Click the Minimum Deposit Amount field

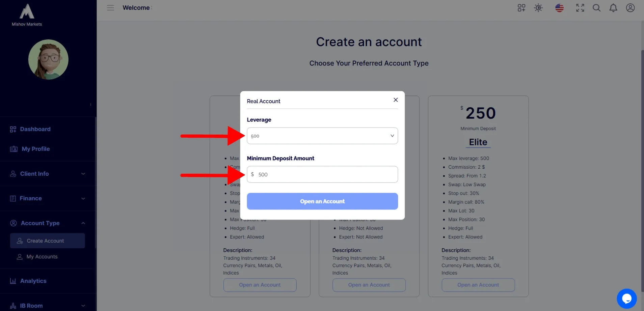pyautogui.click(x=322, y=174)
